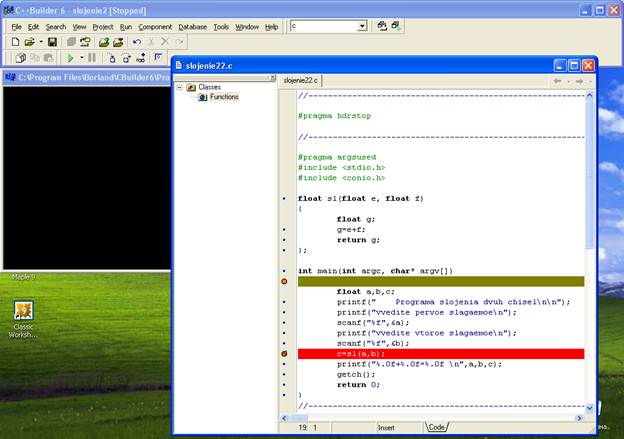Viewport: 624px width, 439px height.
Task: Click the desktop name input field
Action: click(x=322, y=26)
